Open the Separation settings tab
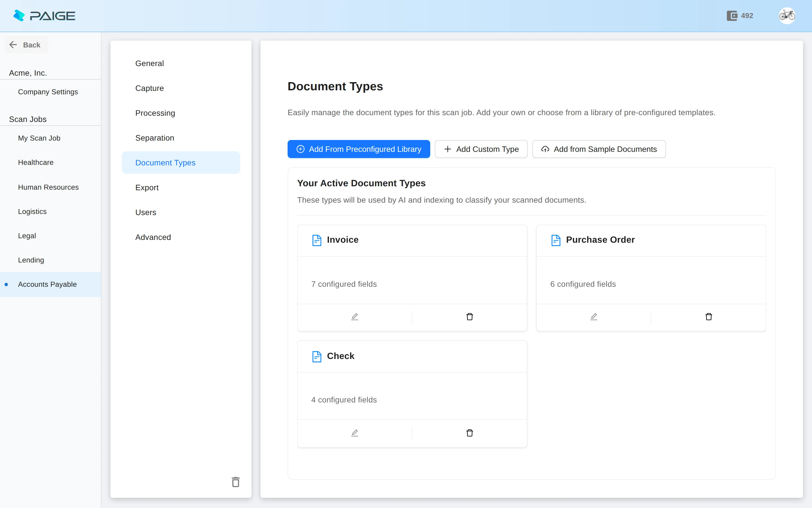Viewport: 812px width, 508px height. pos(181,138)
